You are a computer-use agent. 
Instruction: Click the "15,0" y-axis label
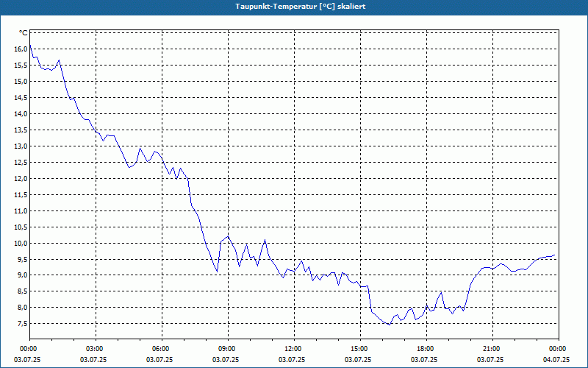point(21,82)
